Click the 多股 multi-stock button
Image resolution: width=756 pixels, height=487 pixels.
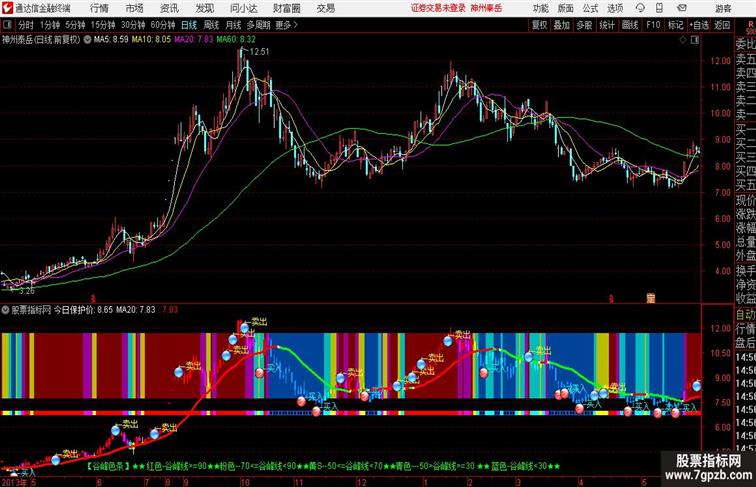584,25
